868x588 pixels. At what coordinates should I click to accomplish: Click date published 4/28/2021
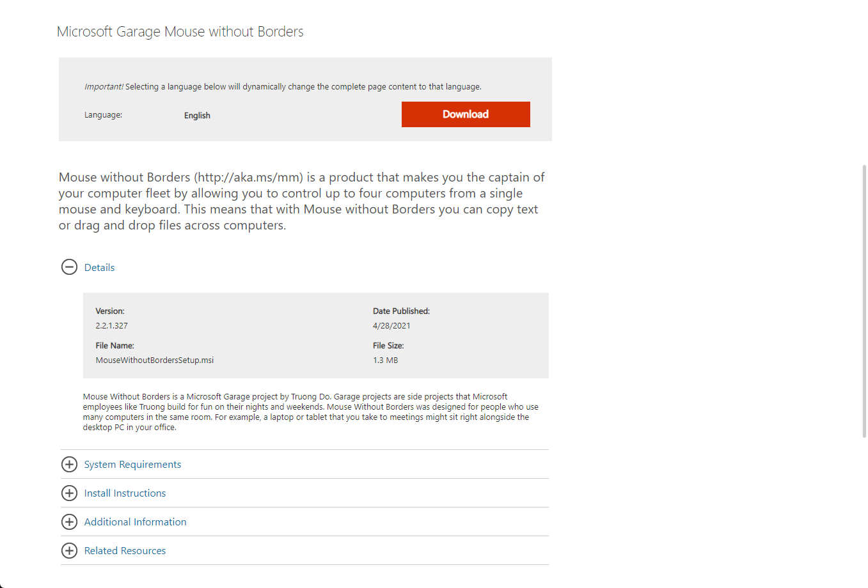[x=391, y=326]
